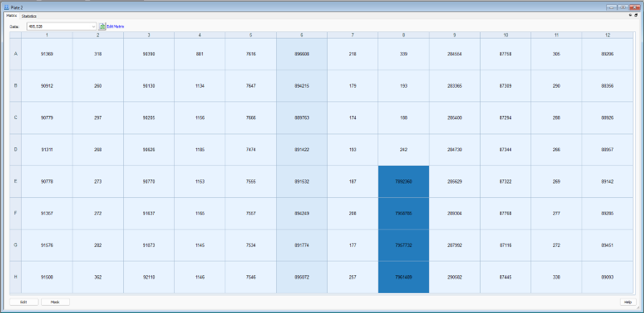This screenshot has width=644, height=313.
Task: Click the Edit button at the bottom
Action: click(x=24, y=302)
